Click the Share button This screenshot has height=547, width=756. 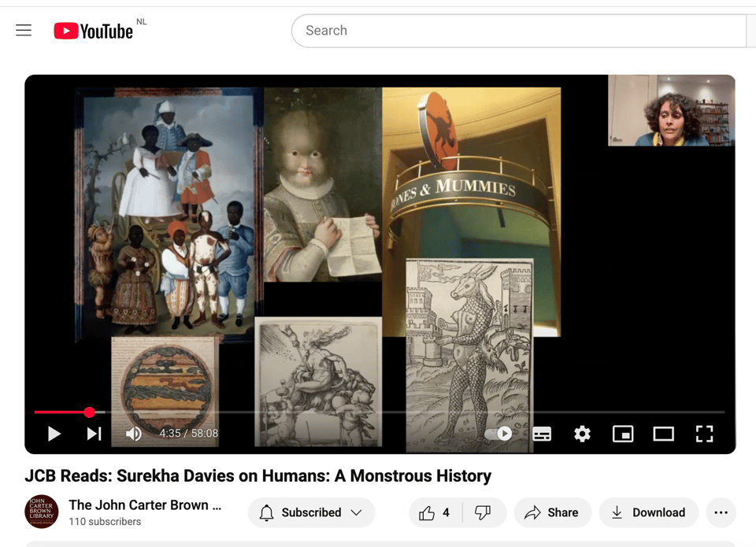tap(552, 512)
